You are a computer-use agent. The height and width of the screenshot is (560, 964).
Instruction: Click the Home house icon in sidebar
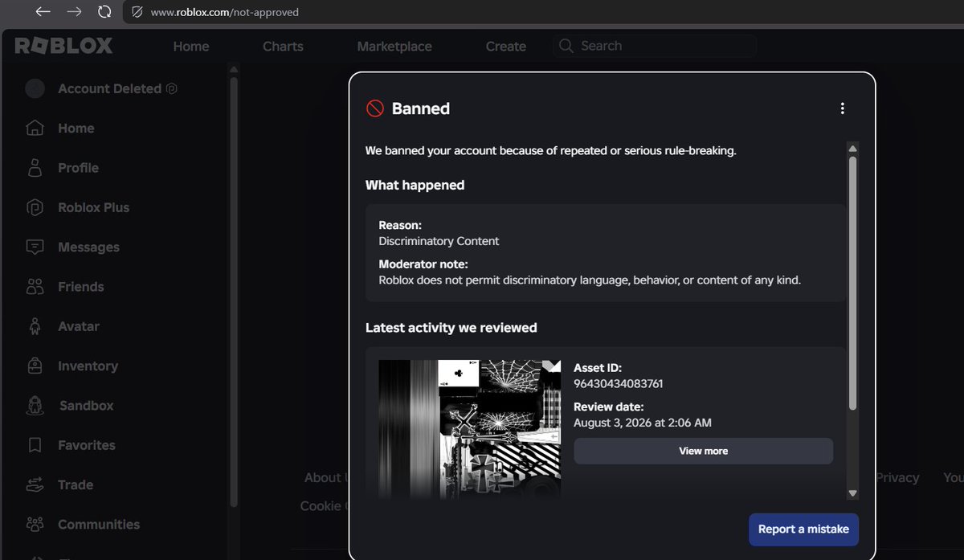click(35, 128)
